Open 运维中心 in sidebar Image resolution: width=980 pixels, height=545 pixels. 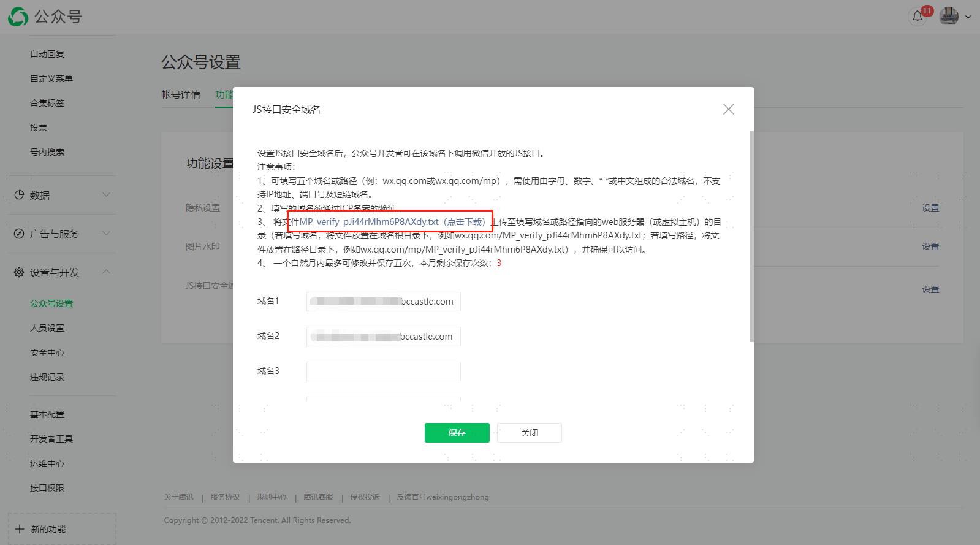click(x=47, y=463)
